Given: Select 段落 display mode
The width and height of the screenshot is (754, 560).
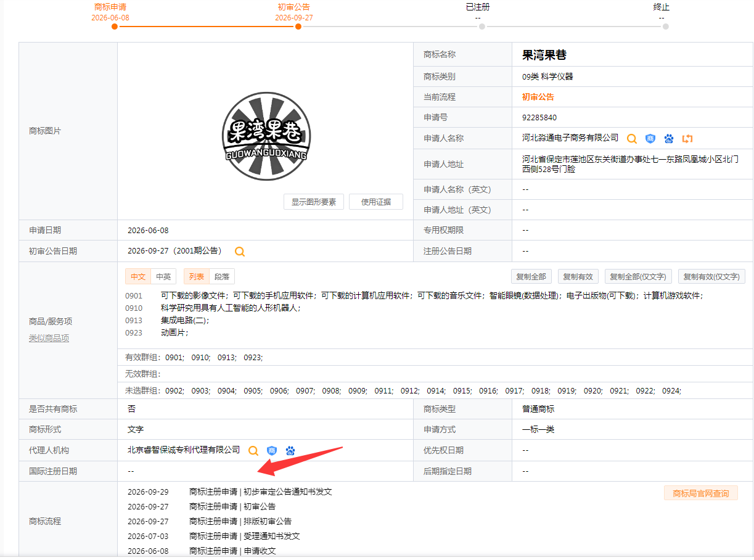Looking at the screenshot, I should [222, 277].
